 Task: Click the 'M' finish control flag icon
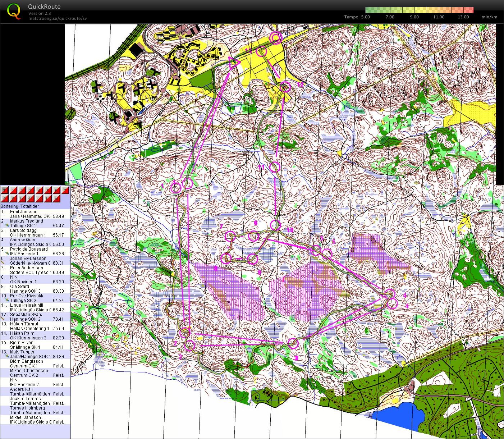56,198
